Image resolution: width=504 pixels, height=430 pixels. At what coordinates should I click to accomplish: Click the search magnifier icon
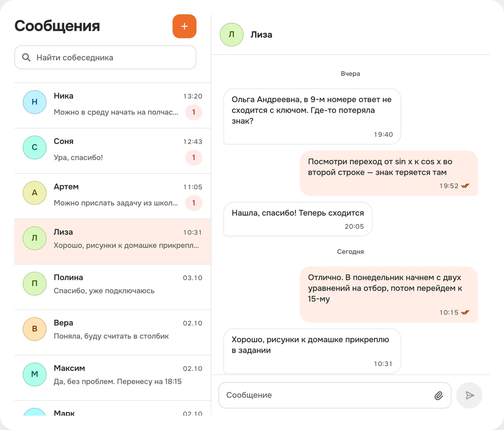(26, 58)
